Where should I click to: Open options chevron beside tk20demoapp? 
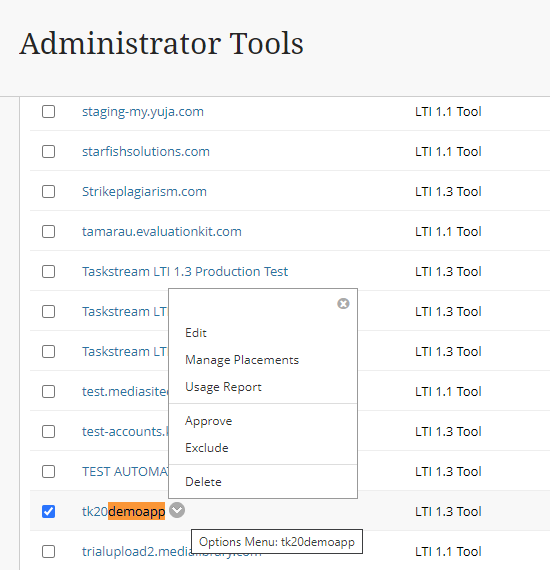pyautogui.click(x=177, y=510)
